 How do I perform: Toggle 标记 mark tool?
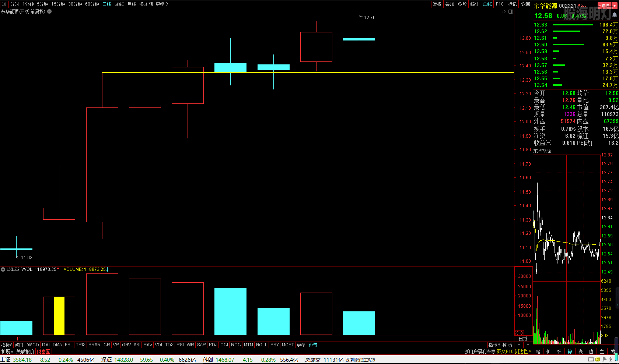[512, 4]
